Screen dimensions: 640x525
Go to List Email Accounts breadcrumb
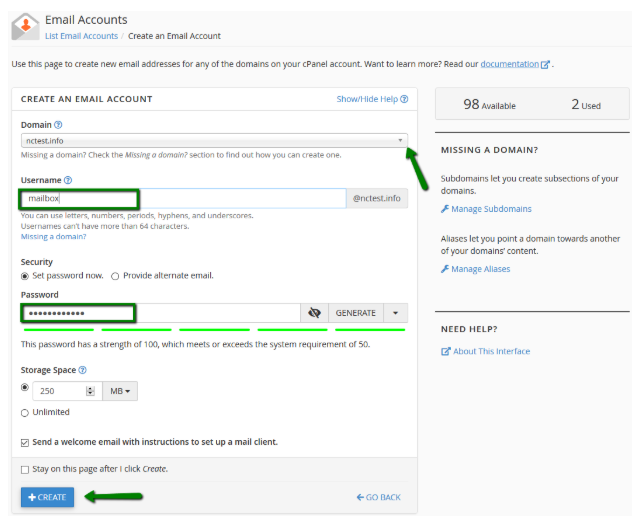click(x=81, y=36)
